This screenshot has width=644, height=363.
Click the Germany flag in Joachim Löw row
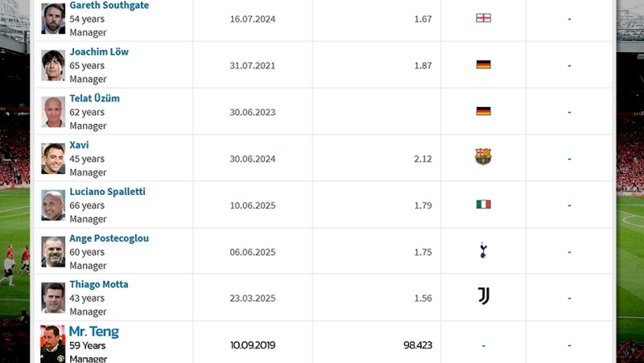coord(484,64)
